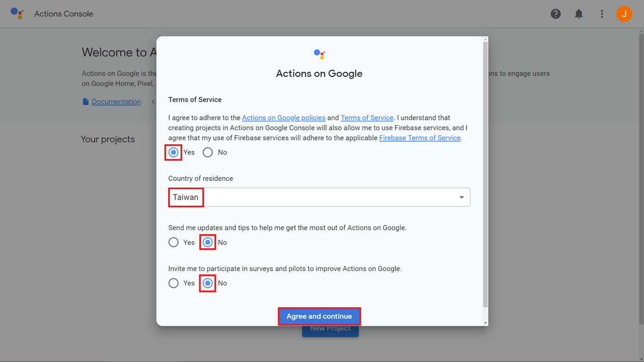Viewport: 644px width, 362px height.
Task: Select No for updates and tips
Action: [x=208, y=242]
